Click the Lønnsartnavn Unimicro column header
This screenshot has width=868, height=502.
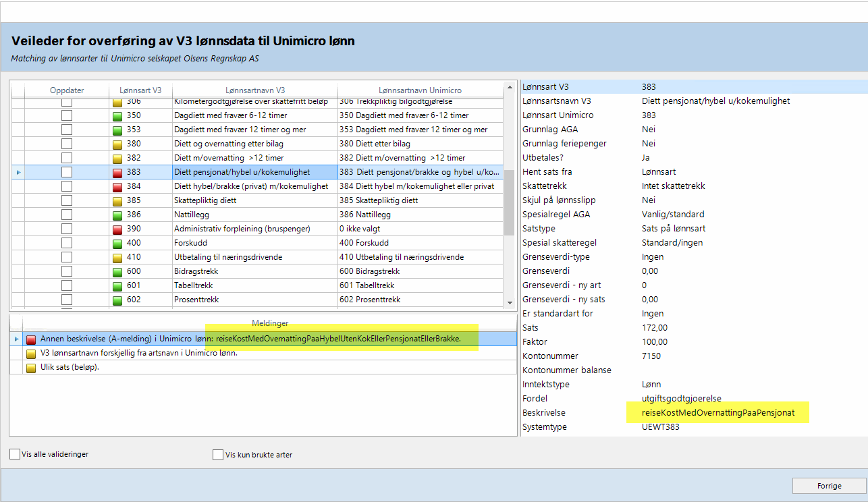420,90
